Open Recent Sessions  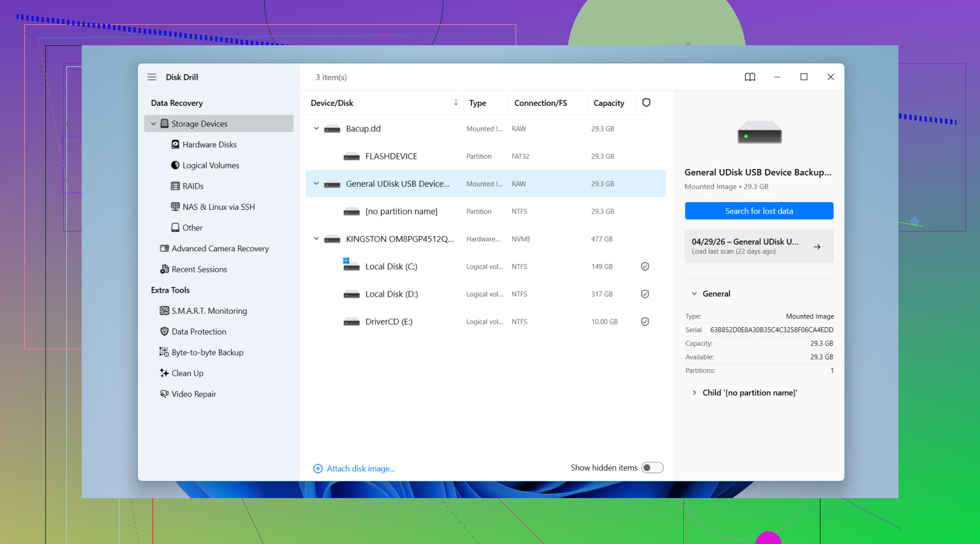click(199, 269)
